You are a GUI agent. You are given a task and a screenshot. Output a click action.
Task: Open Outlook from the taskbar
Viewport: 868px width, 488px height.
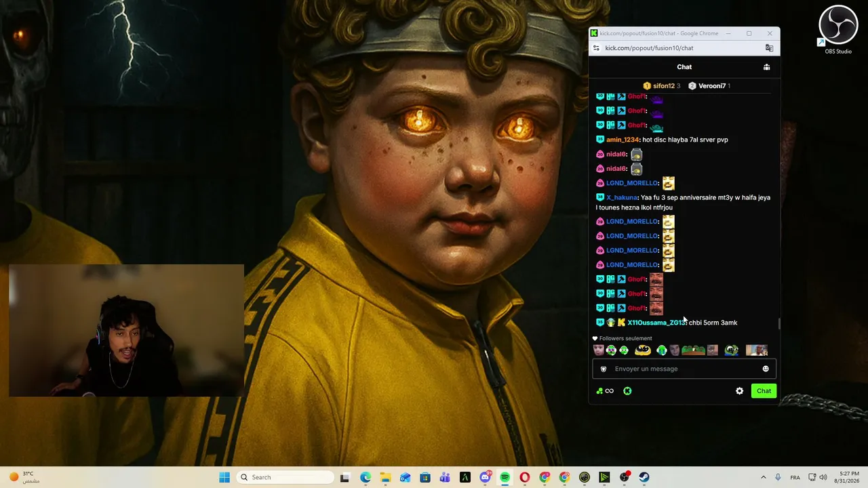pos(405,477)
